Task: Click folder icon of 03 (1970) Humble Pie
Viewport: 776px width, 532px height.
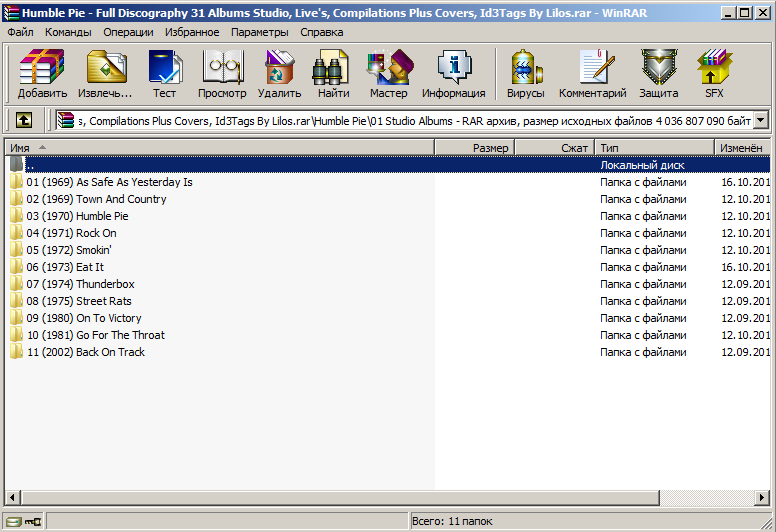Action: (x=16, y=216)
